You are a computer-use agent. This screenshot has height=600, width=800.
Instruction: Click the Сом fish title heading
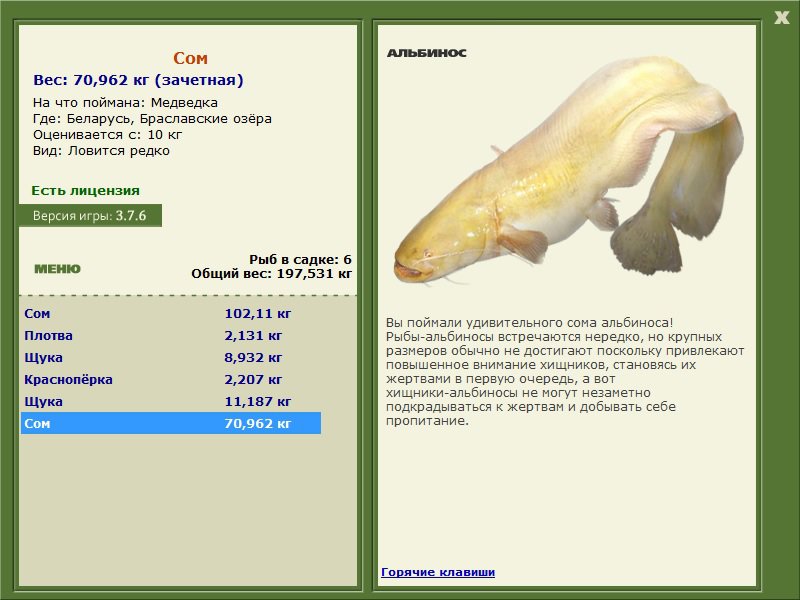click(190, 58)
